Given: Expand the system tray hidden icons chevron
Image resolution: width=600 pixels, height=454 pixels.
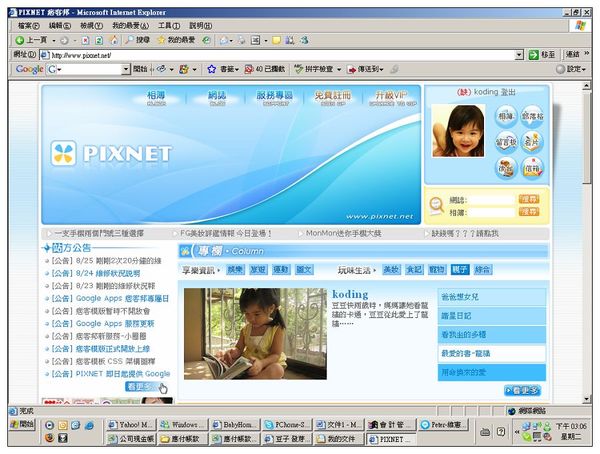Looking at the screenshot, I should pos(516,431).
